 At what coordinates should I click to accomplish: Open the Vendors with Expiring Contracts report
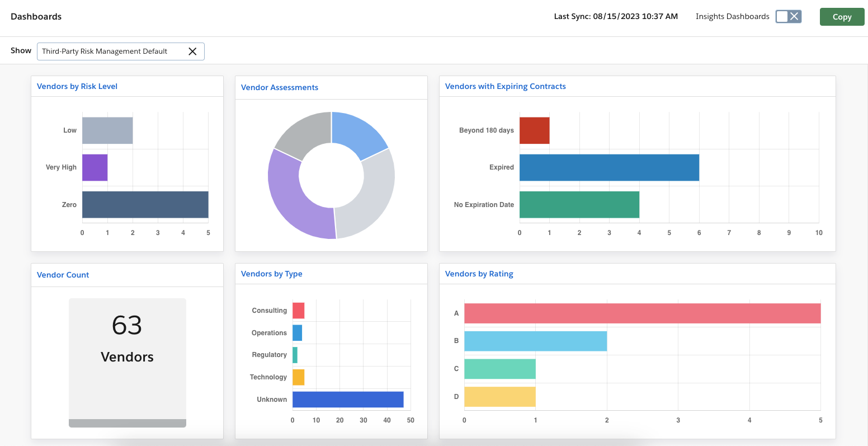pyautogui.click(x=505, y=86)
